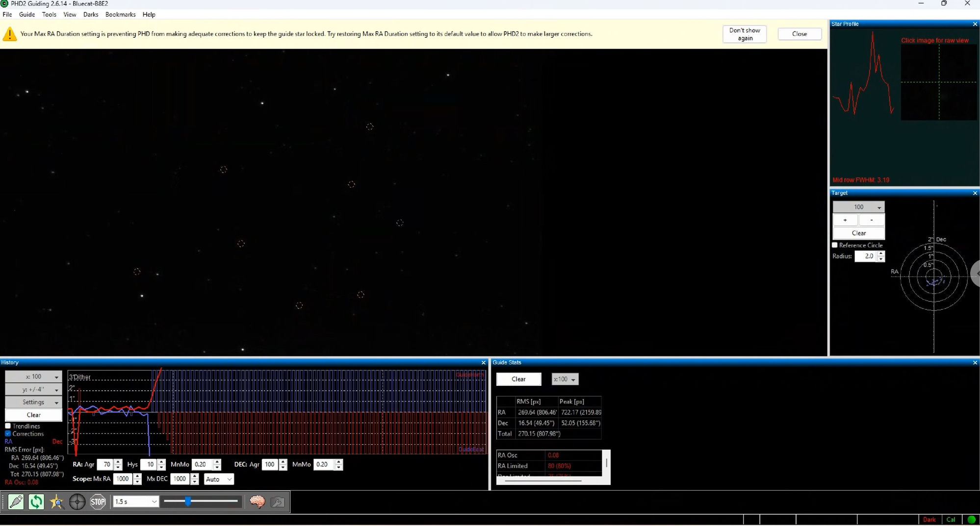
Task: Click the auto-select star icon
Action: coord(57,501)
